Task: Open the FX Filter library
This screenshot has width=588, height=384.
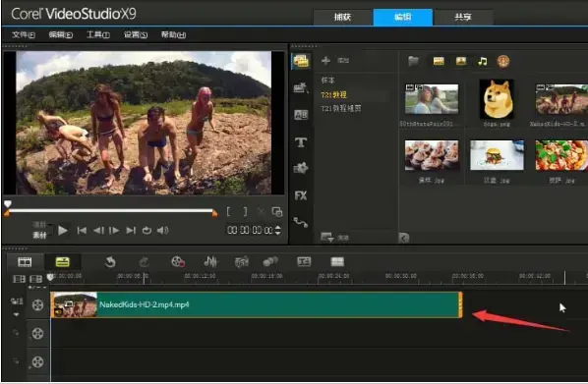Action: 301,195
